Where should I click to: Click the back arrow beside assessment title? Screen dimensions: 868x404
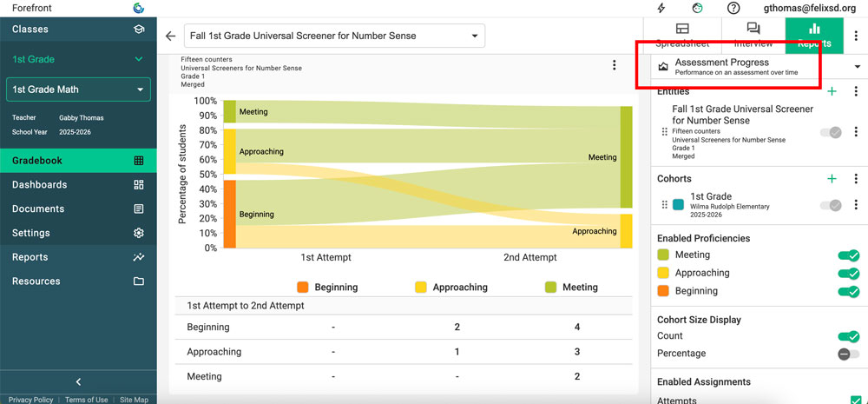coord(170,36)
